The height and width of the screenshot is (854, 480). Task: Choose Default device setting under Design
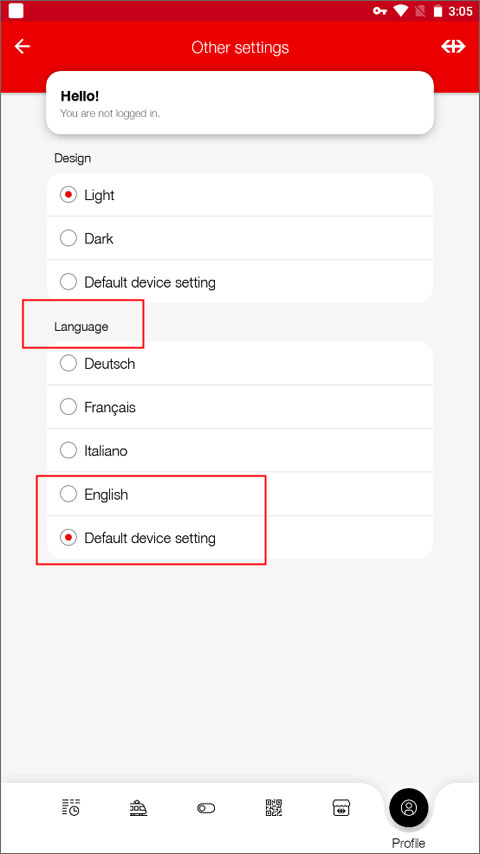coord(240,282)
